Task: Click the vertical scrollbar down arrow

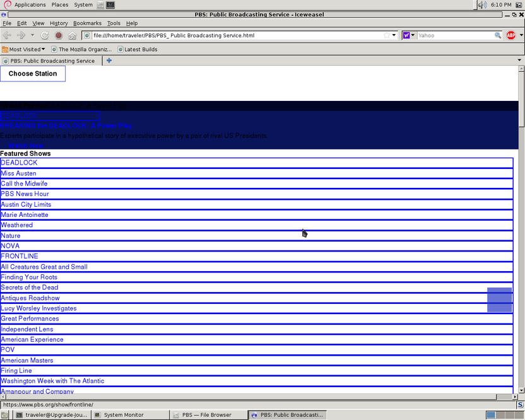Action: pos(521,390)
